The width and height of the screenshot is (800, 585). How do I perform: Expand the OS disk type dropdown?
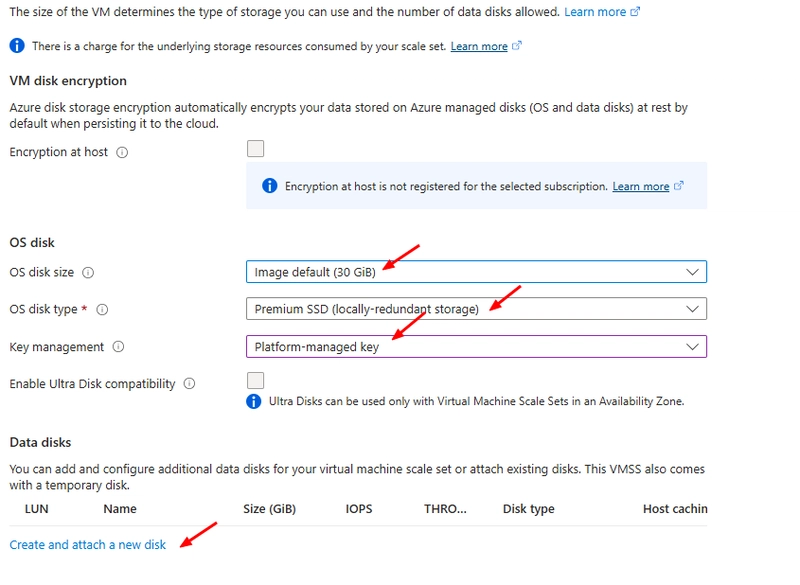point(476,309)
